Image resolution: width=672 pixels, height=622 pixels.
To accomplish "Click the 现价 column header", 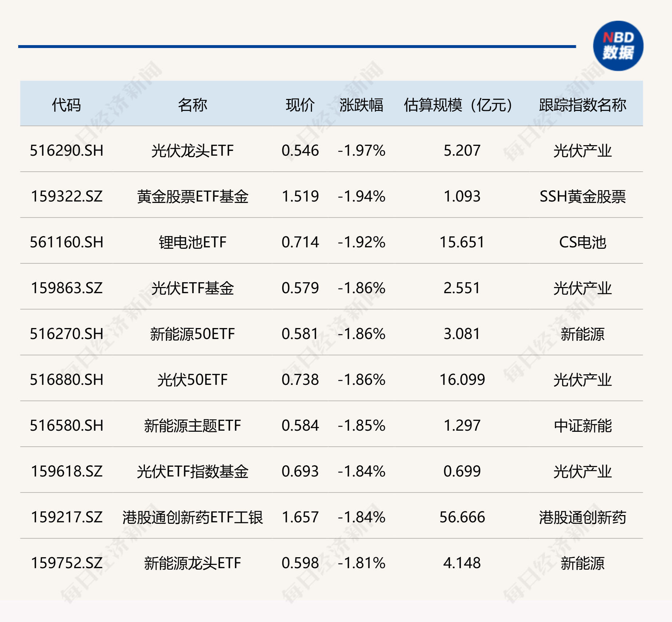I will (x=300, y=105).
